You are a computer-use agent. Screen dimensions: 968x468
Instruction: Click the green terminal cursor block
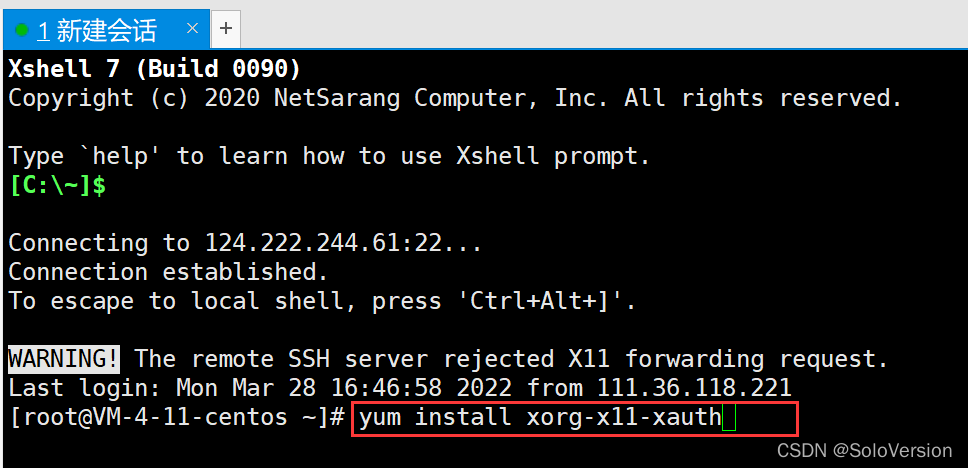tap(728, 416)
